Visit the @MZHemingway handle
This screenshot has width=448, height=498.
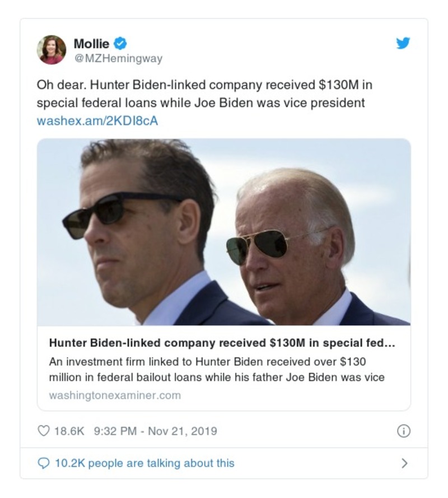pos(118,58)
